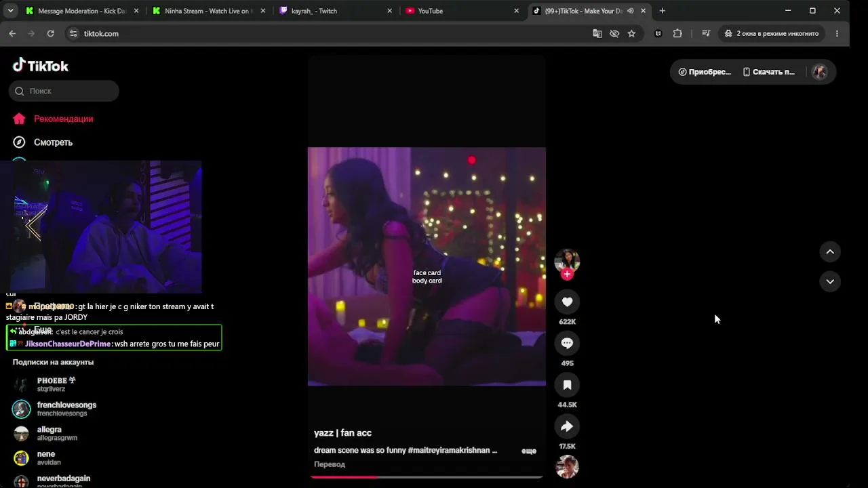This screenshot has width=868, height=488.
Task: Click the red home icon for recommendations
Action: tap(20, 119)
